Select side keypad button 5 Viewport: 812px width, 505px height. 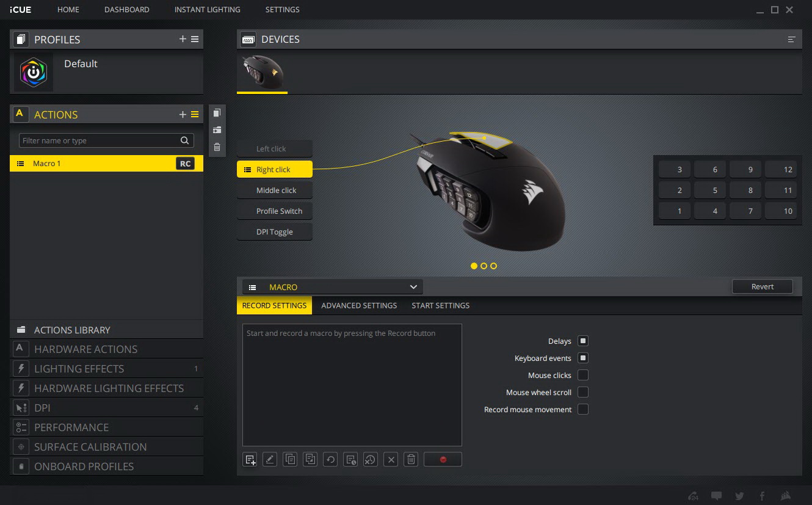(x=710, y=191)
